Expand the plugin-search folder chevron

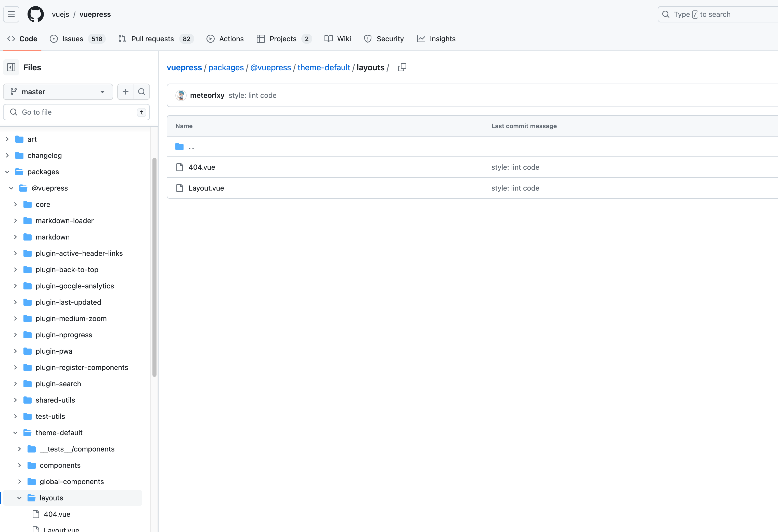pos(15,383)
